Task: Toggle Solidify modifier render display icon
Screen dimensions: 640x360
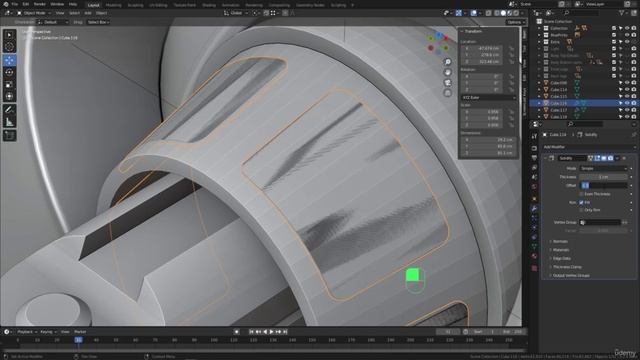Action: click(x=610, y=158)
